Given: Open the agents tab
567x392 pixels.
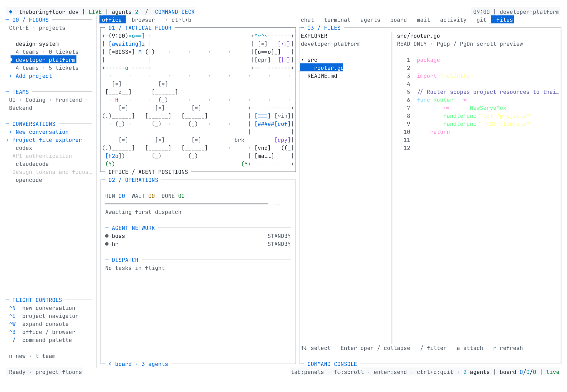Looking at the screenshot, I should click(370, 20).
